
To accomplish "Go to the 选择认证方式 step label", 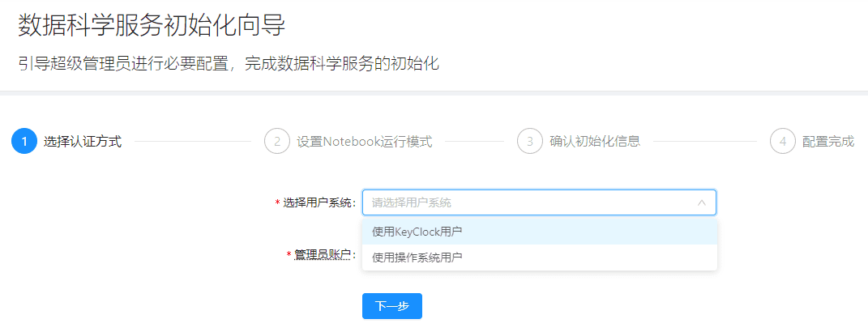I will (83, 142).
